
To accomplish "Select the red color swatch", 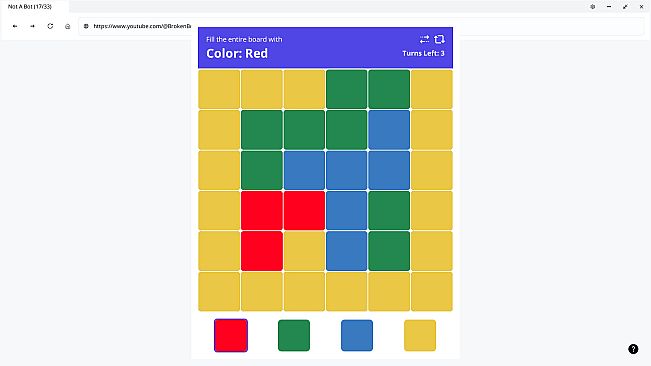I will pyautogui.click(x=231, y=335).
